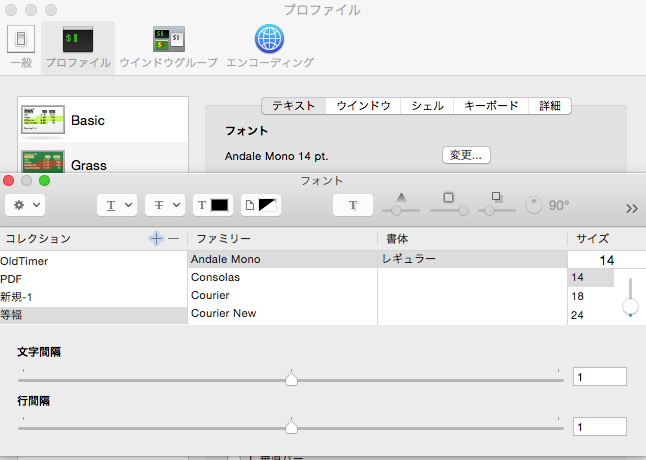Select Courier New font family
This screenshot has height=460, width=646.
click(223, 313)
